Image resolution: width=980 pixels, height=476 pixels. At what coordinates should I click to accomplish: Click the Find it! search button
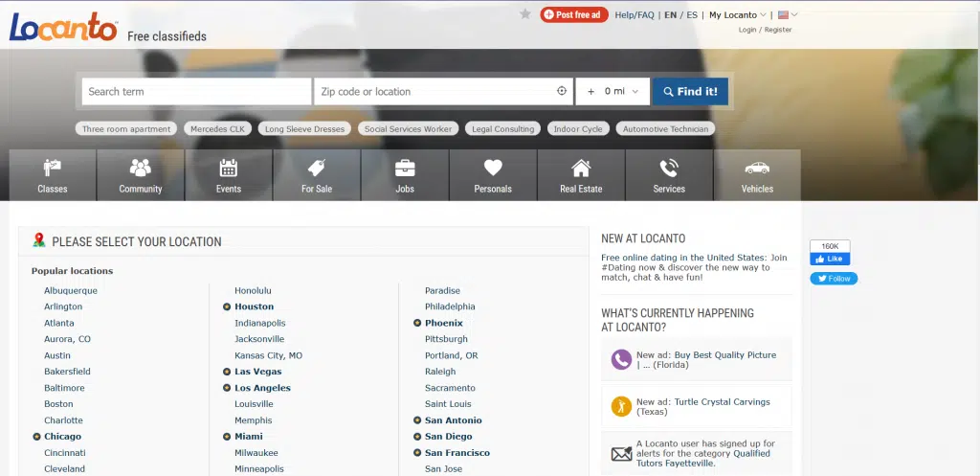690,91
